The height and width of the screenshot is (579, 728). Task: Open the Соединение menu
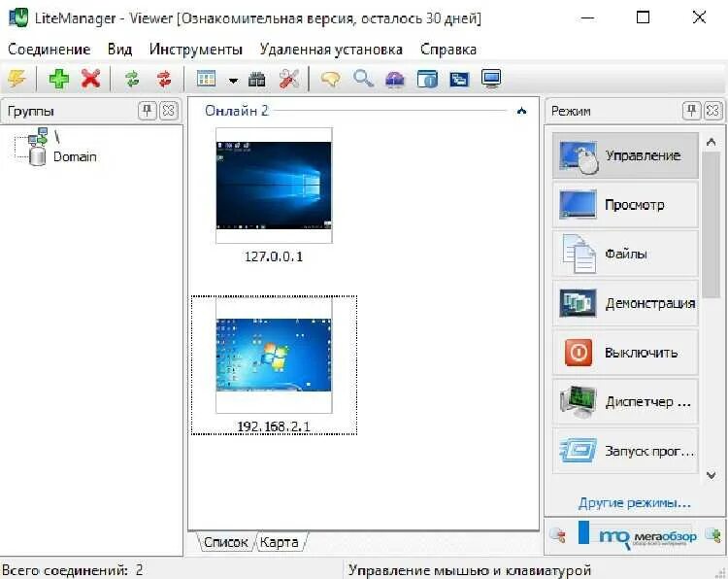(50, 50)
